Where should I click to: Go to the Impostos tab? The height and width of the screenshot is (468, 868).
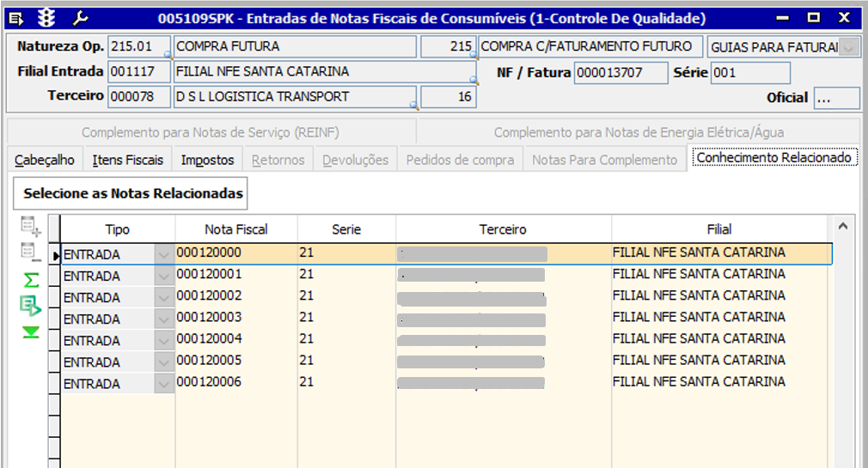coord(208,160)
